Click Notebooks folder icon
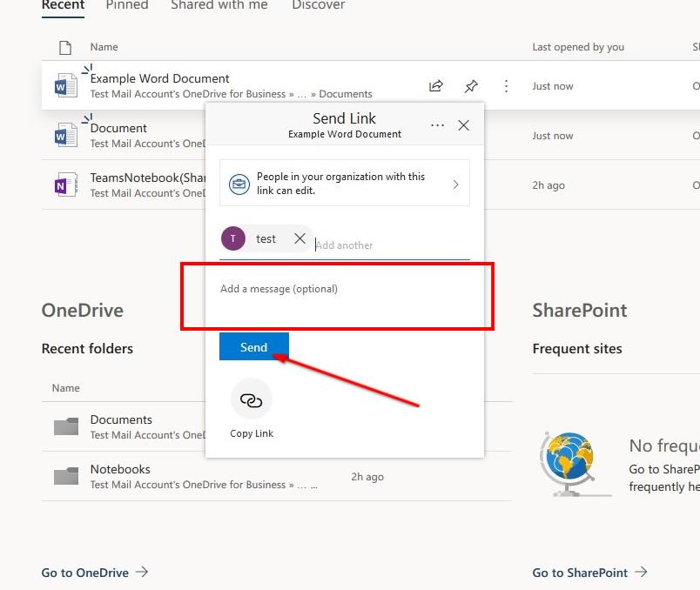Viewport: 700px width, 590px height. 66,476
